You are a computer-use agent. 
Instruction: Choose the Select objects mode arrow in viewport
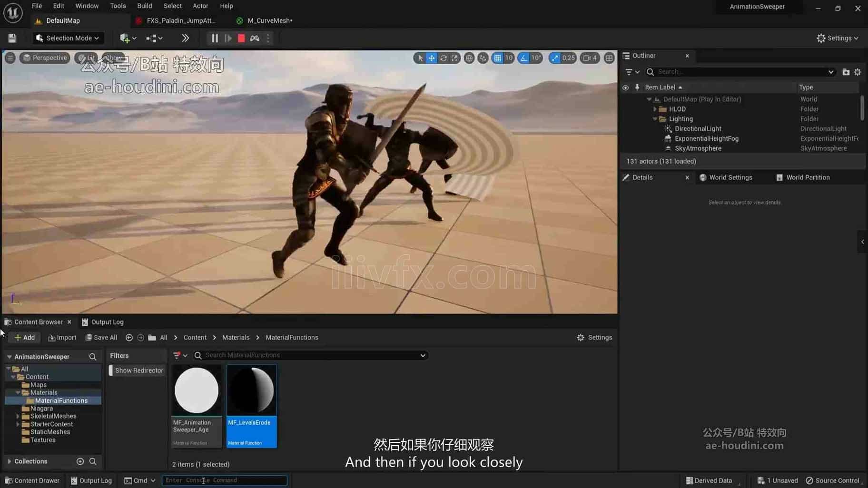419,58
